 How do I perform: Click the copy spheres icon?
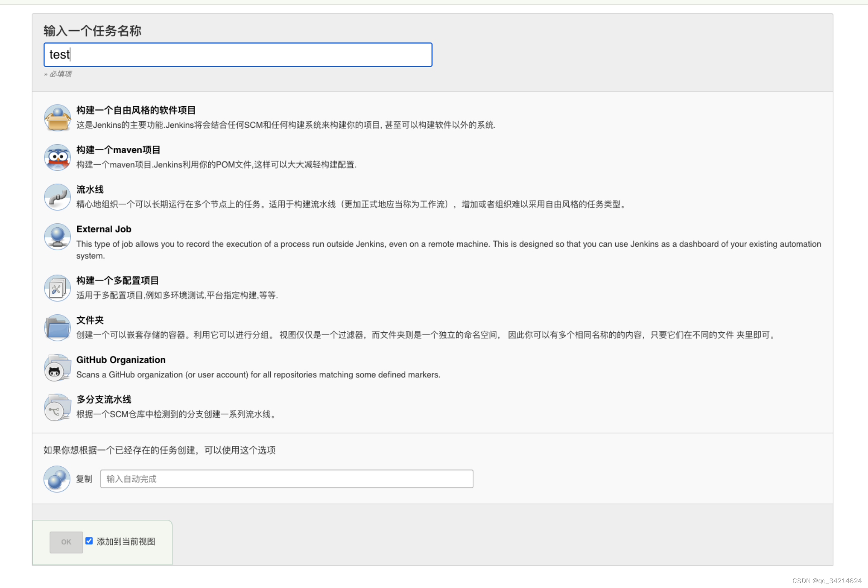(57, 479)
